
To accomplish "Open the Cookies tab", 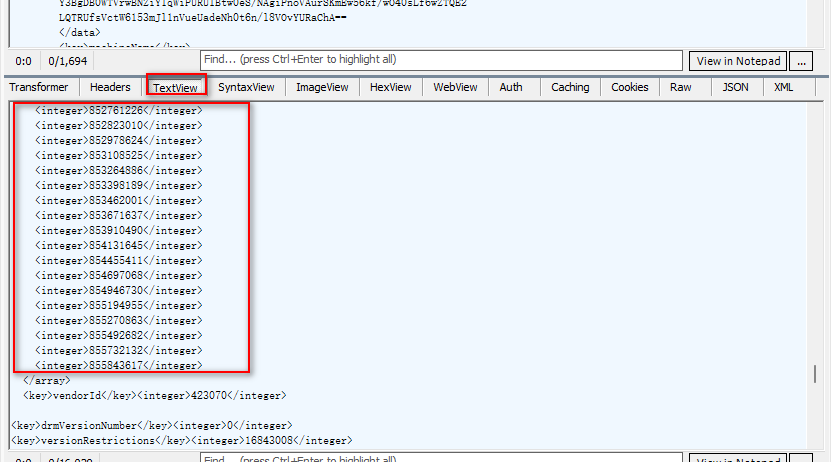I will (630, 87).
